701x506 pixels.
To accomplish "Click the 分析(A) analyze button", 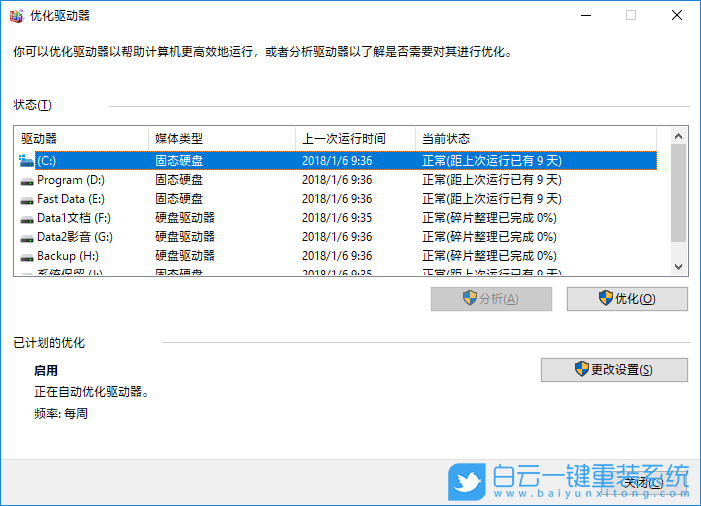I will (491, 299).
